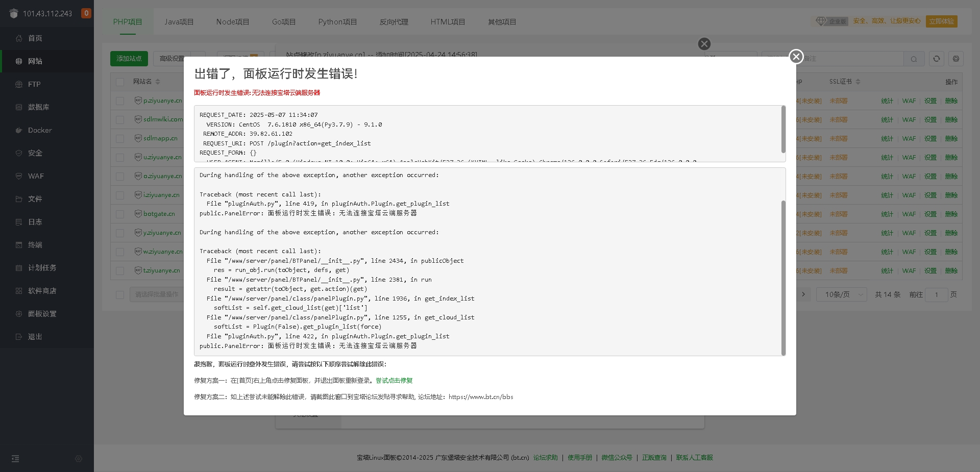
Task: Check the i.ziyuanye.cn row checkbox
Action: 120,195
